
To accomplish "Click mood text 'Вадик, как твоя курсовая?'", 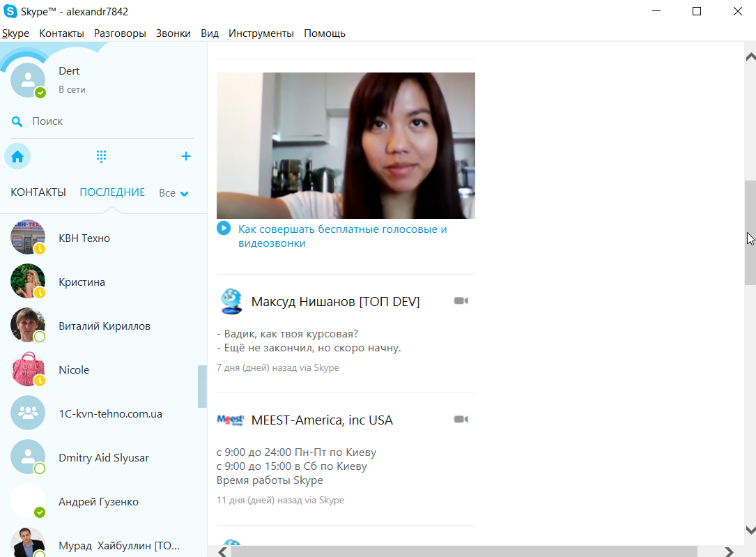I will (x=291, y=334).
